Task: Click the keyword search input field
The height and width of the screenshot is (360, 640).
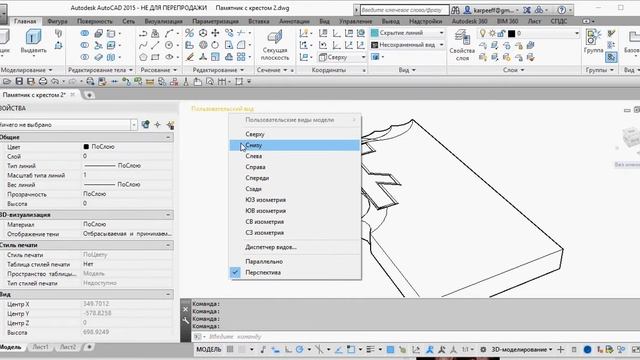Action: 404,9
